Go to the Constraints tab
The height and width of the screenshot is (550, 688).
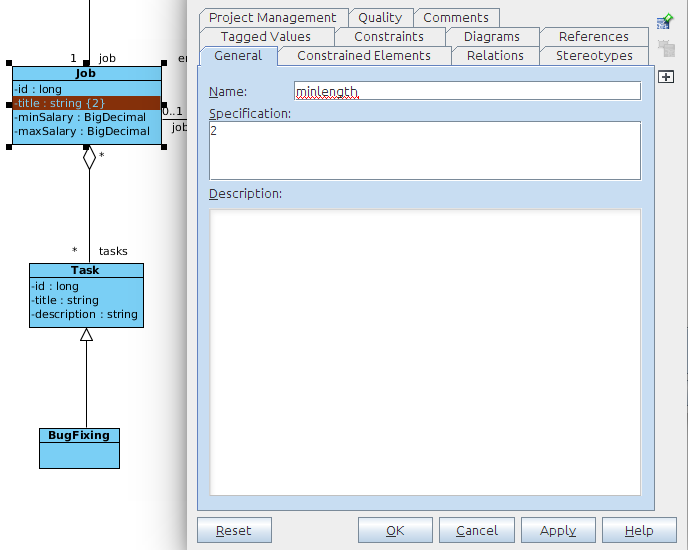pos(389,36)
